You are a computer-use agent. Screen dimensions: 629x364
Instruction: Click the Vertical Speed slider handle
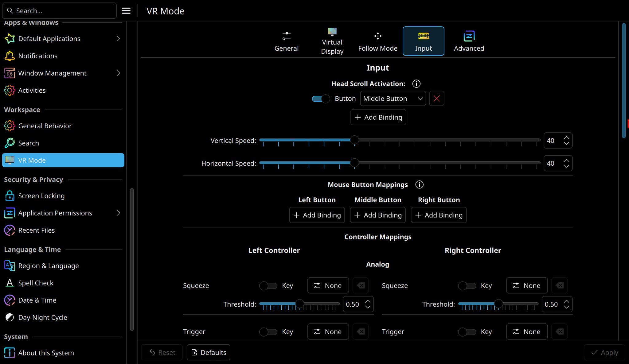(354, 140)
